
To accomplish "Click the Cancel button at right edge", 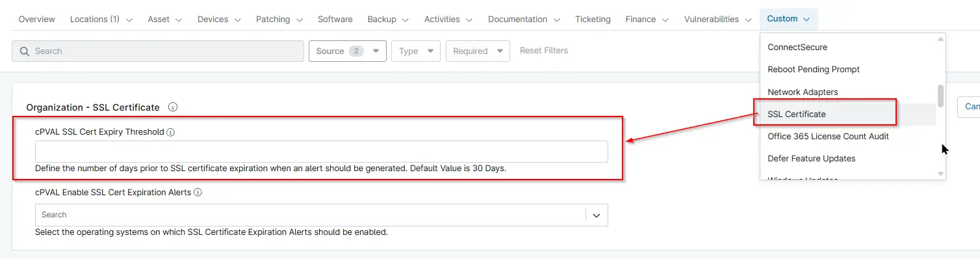I will (x=968, y=107).
